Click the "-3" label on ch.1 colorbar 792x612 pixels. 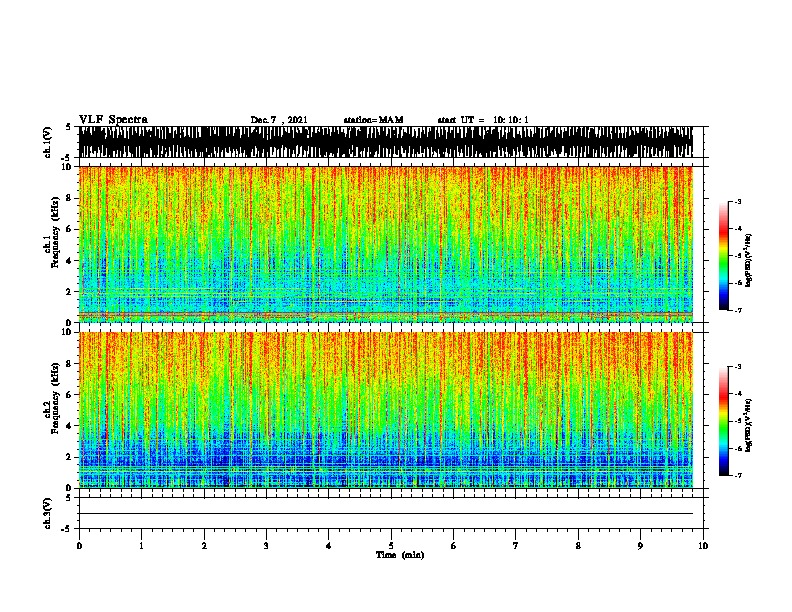pyautogui.click(x=738, y=201)
